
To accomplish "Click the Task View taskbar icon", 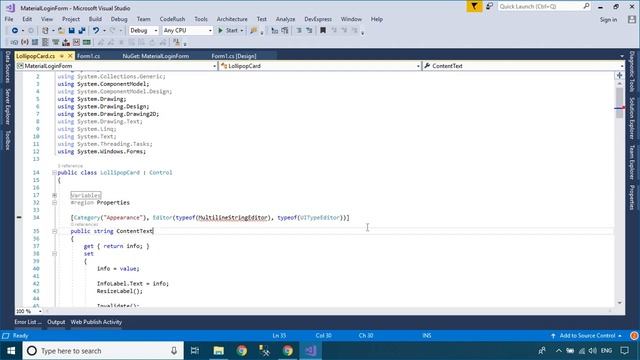I will [195, 351].
